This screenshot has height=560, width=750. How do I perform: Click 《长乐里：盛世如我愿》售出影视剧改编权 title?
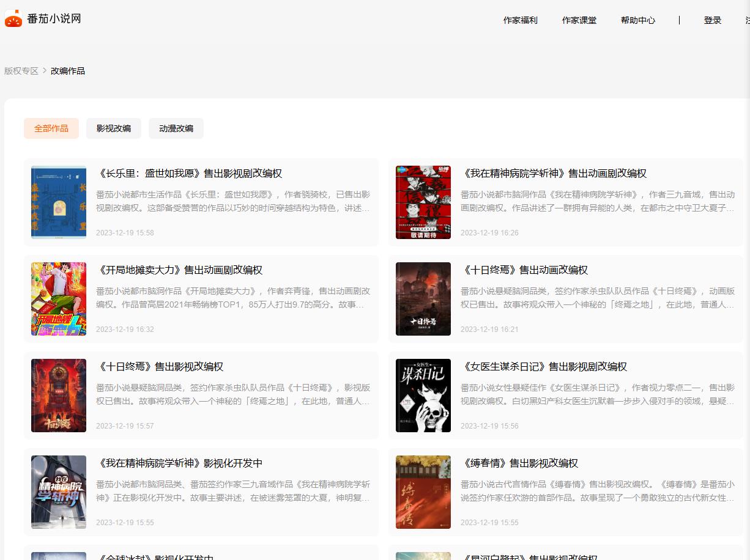[x=190, y=174]
